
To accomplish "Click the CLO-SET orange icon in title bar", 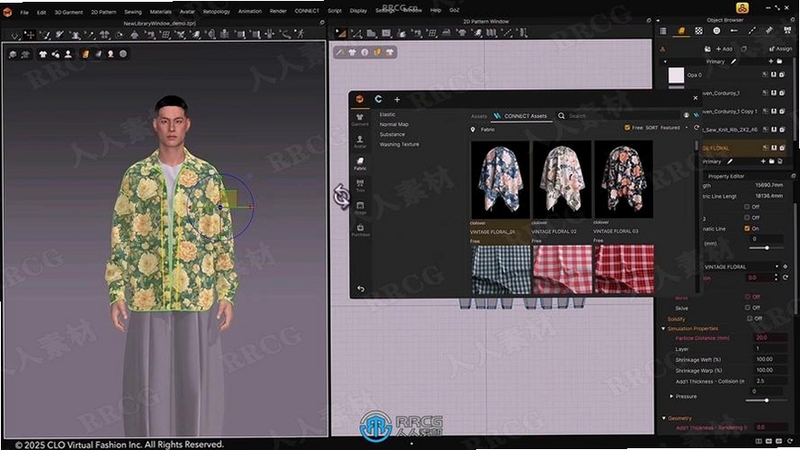I will [x=742, y=8].
